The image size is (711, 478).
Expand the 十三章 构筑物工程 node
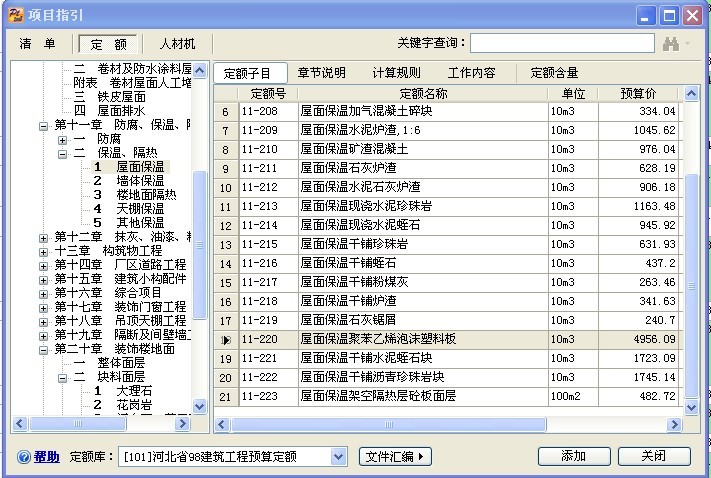coord(44,252)
